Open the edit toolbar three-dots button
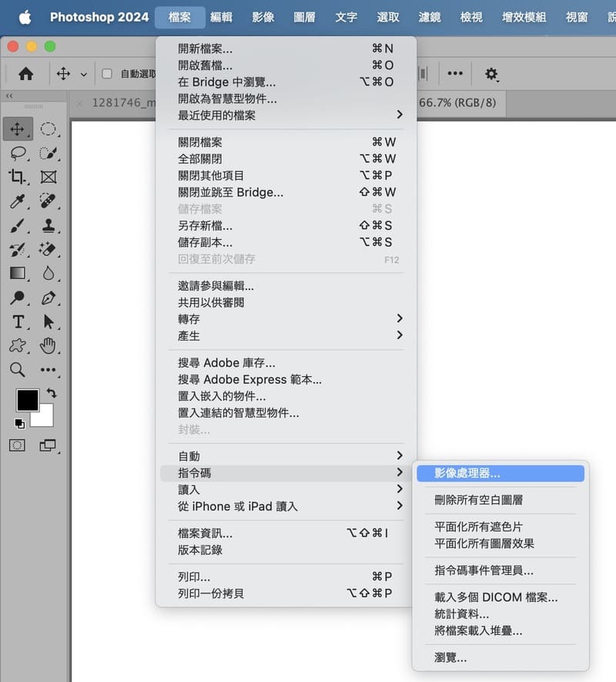This screenshot has width=616, height=682. [49, 370]
